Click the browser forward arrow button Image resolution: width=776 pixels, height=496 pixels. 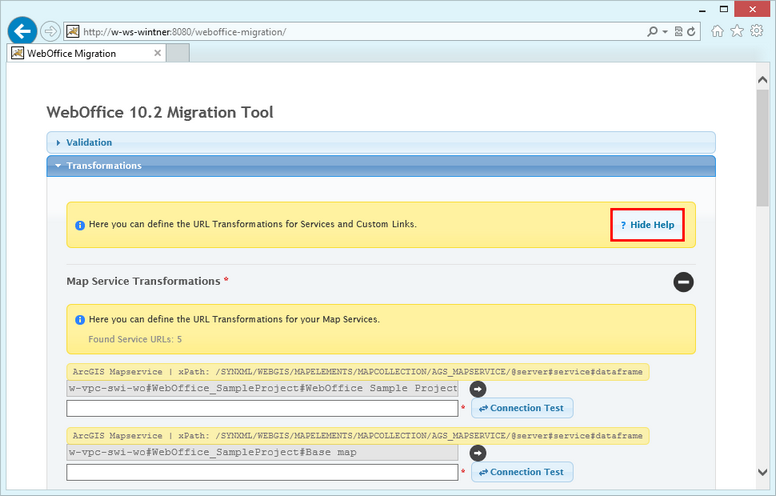click(x=49, y=32)
